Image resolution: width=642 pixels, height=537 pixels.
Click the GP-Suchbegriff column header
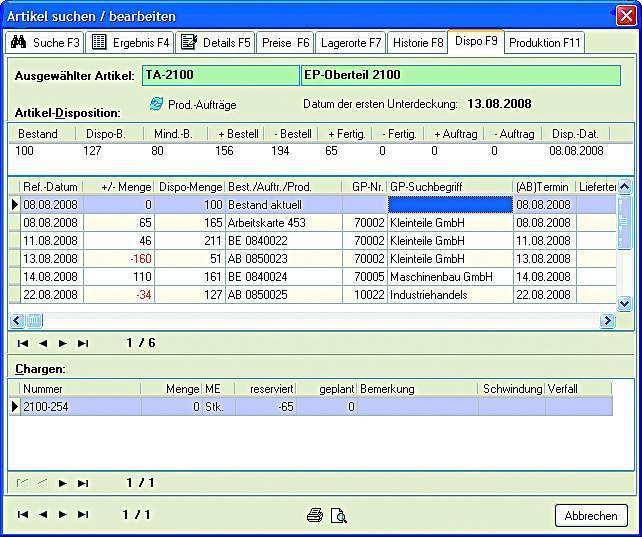[x=450, y=187]
